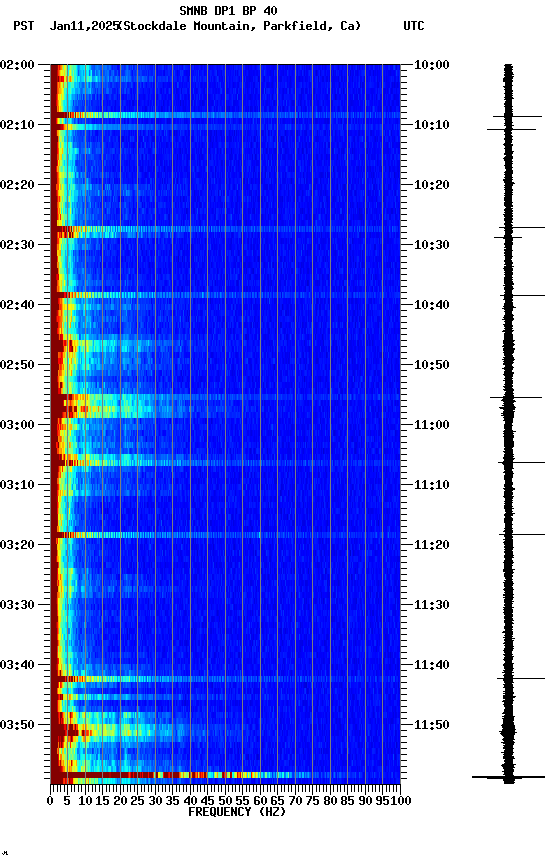Click the '60' frequency axis tick label
This screenshot has height=864, width=552.
260,801
